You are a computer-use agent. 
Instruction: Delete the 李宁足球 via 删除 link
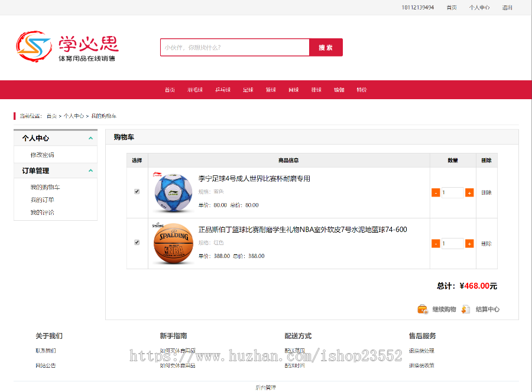pyautogui.click(x=486, y=192)
